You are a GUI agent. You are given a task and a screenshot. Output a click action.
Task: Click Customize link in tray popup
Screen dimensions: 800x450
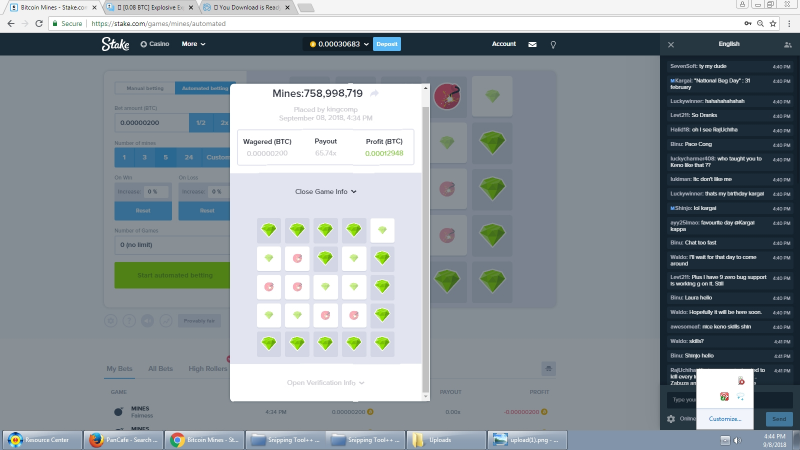tap(724, 419)
